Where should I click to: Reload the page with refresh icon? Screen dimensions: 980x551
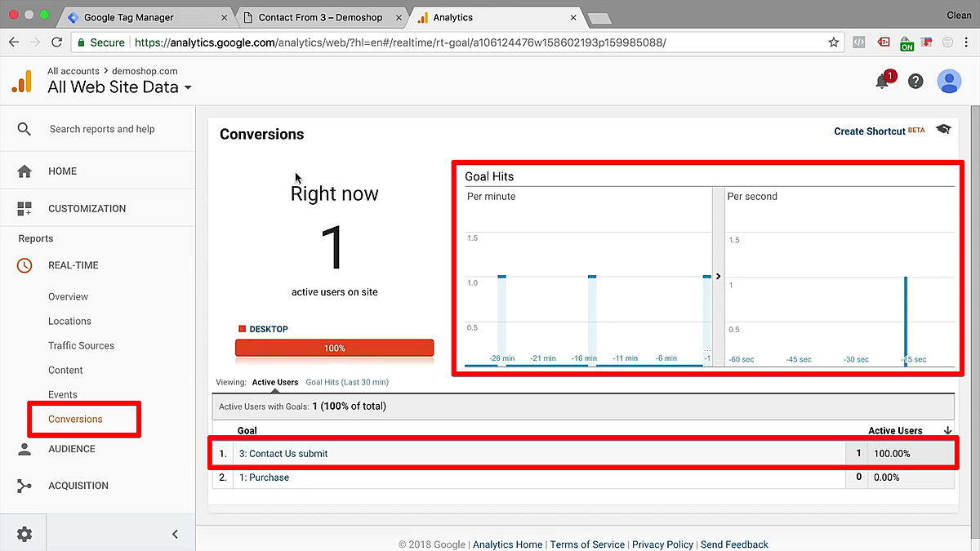(56, 42)
